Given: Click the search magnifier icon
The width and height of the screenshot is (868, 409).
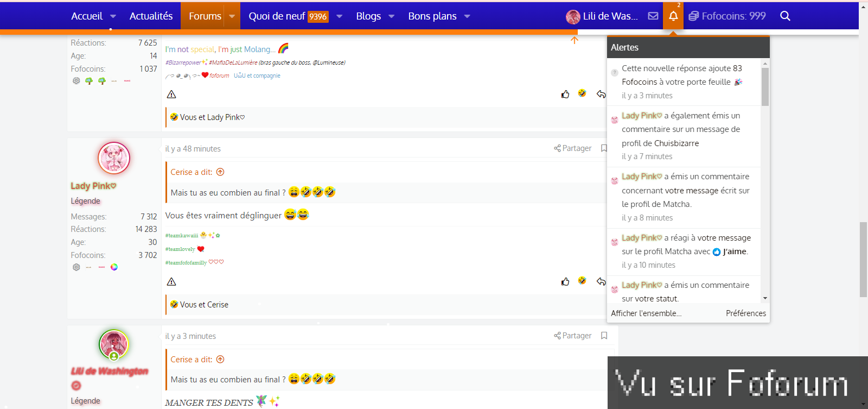Looking at the screenshot, I should click(785, 16).
